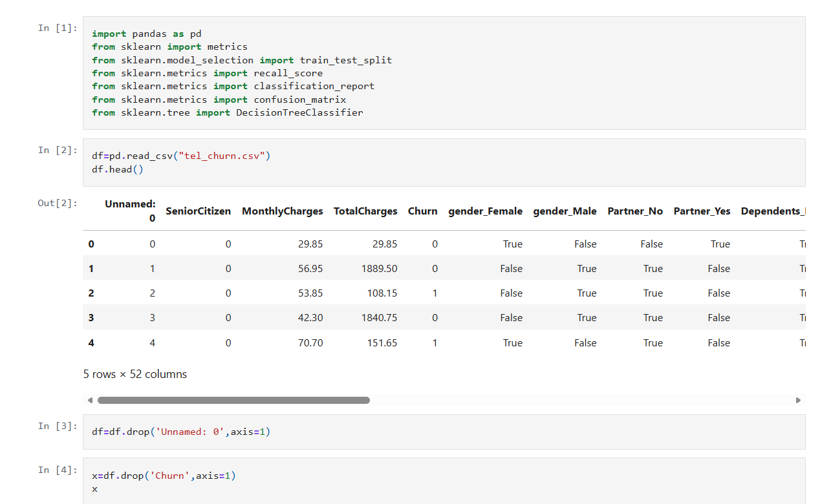Select the Churn column header

click(422, 211)
